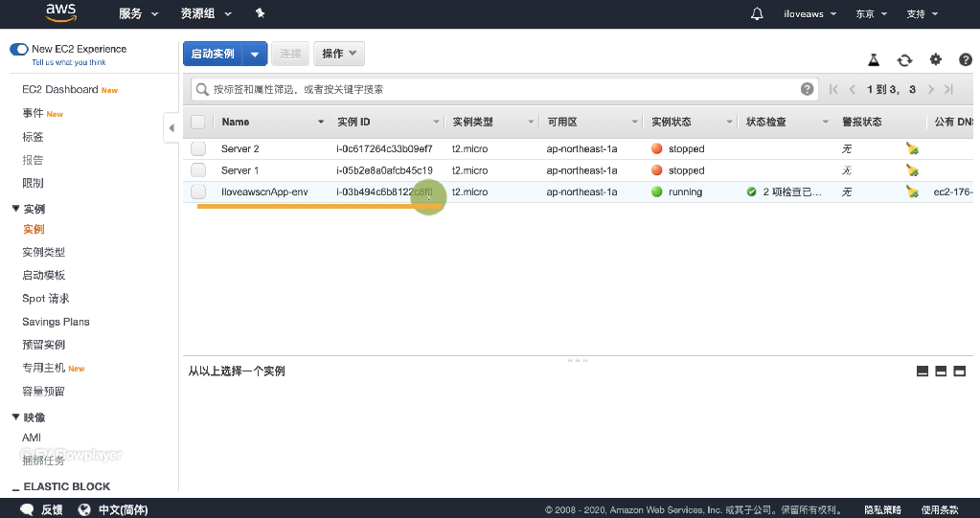Maximize the details pane layout
980x518 pixels.
pyautogui.click(x=959, y=372)
